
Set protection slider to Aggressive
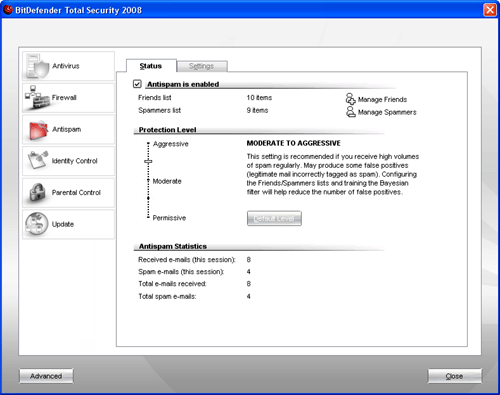click(148, 144)
